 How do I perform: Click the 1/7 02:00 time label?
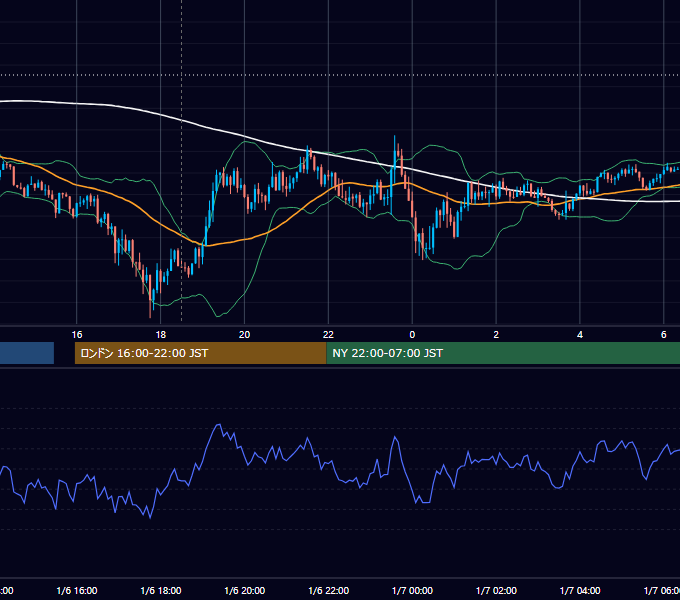point(497,590)
